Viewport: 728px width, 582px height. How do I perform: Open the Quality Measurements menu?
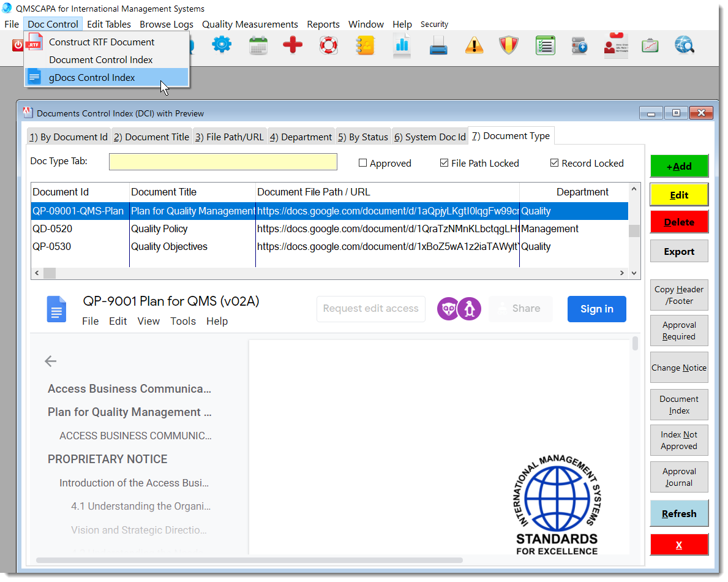click(250, 25)
